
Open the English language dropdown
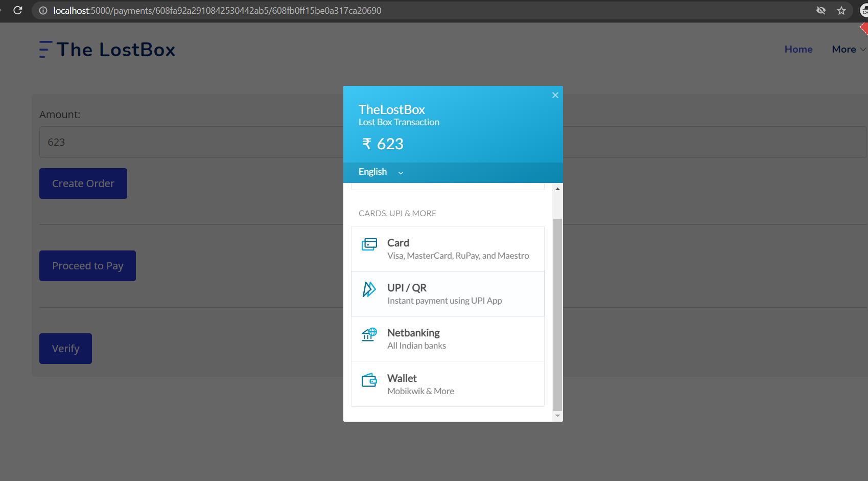pyautogui.click(x=381, y=172)
